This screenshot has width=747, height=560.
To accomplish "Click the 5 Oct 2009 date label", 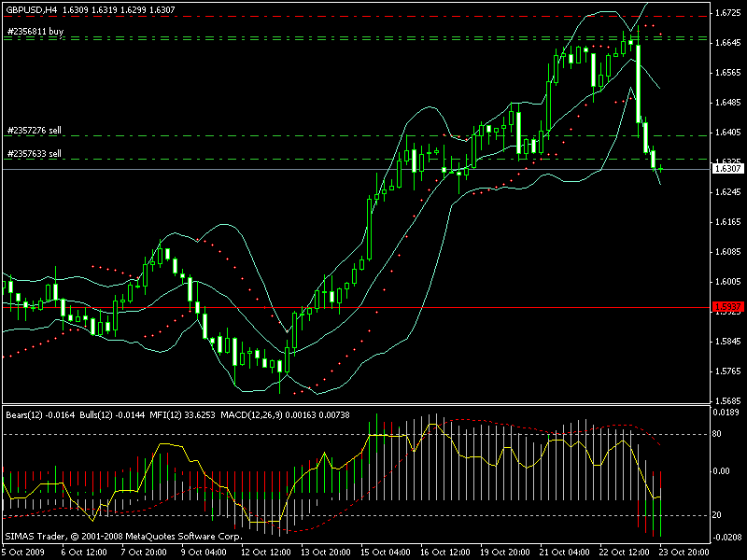I will pos(22,552).
